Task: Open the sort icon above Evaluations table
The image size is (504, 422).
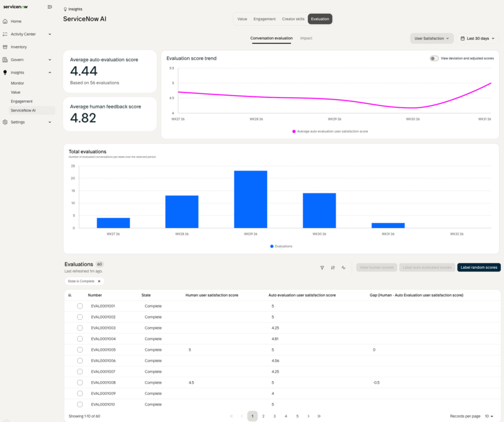Action: [x=333, y=268]
